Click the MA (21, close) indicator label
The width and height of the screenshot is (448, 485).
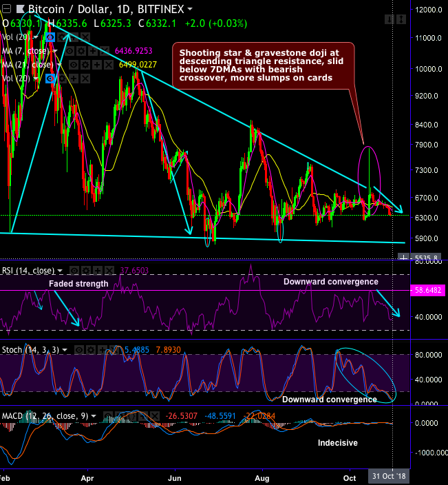28,65
